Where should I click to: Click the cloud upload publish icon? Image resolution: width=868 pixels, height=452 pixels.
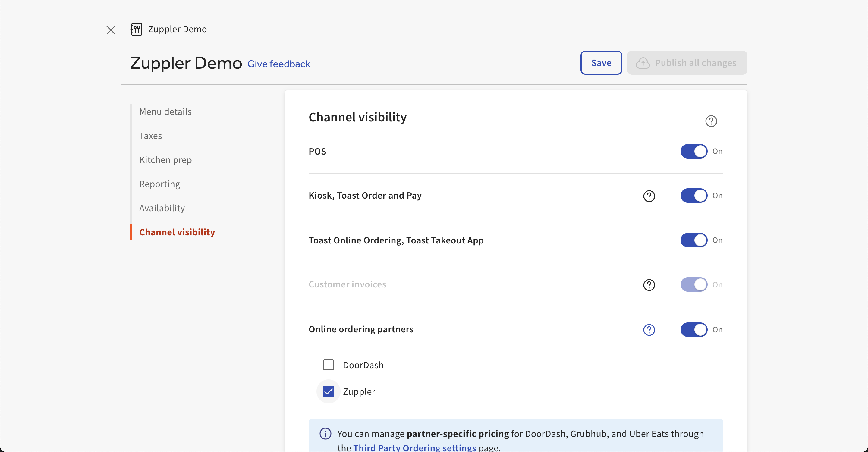click(x=643, y=63)
